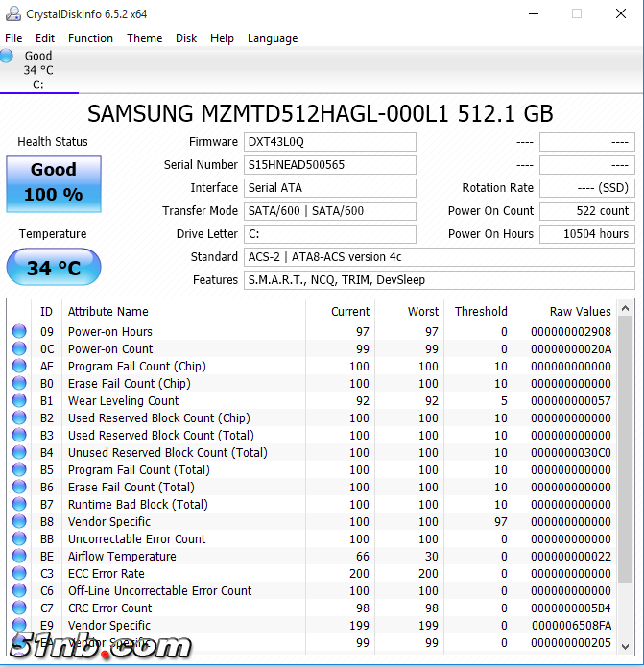The height and width of the screenshot is (668, 644).
Task: Open the File menu
Action: click(x=13, y=38)
